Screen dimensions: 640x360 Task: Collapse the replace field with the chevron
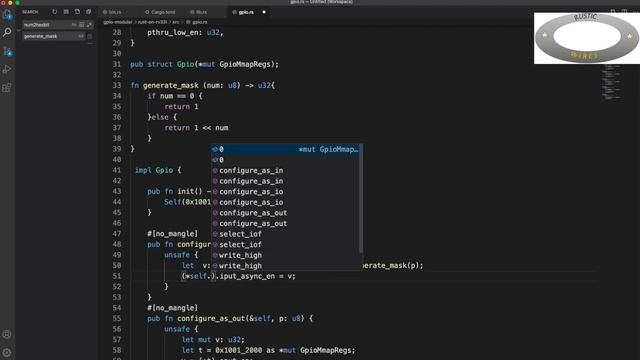click(19, 30)
